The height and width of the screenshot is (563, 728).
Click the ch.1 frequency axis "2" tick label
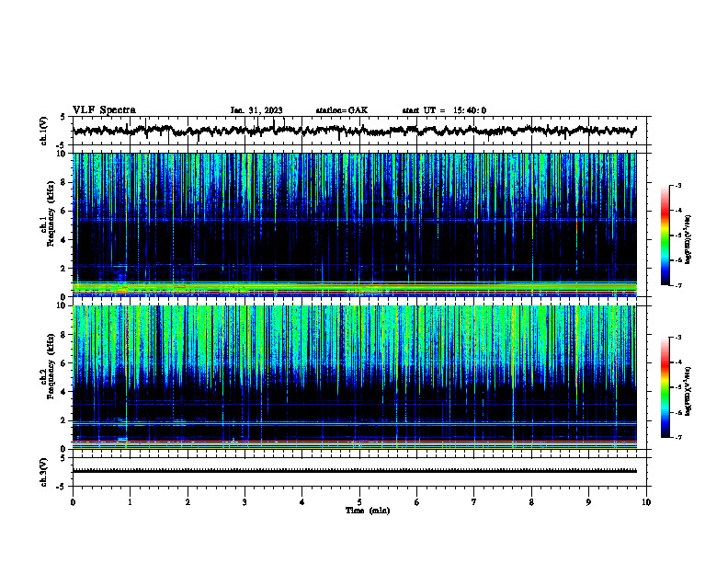pyautogui.click(x=63, y=269)
